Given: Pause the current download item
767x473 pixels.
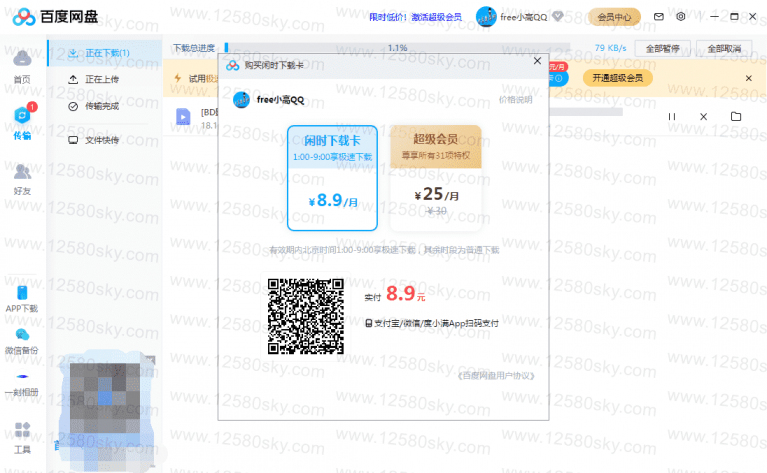Looking at the screenshot, I should click(x=672, y=116).
